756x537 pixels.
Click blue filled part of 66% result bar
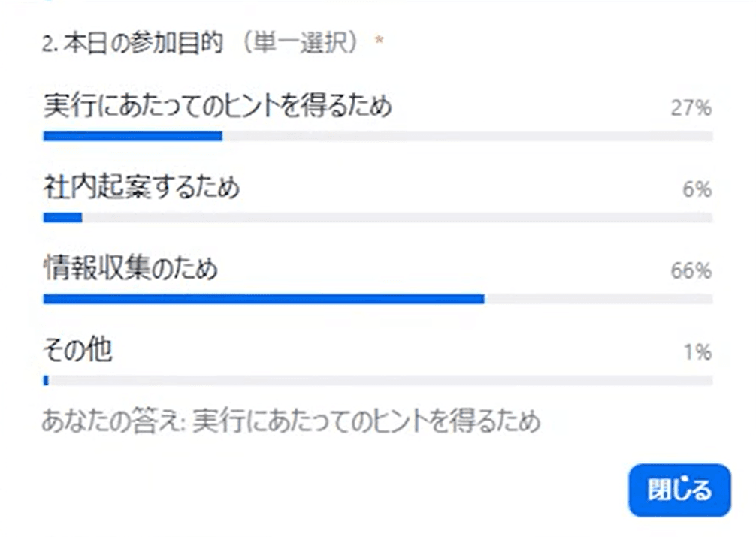263,299
